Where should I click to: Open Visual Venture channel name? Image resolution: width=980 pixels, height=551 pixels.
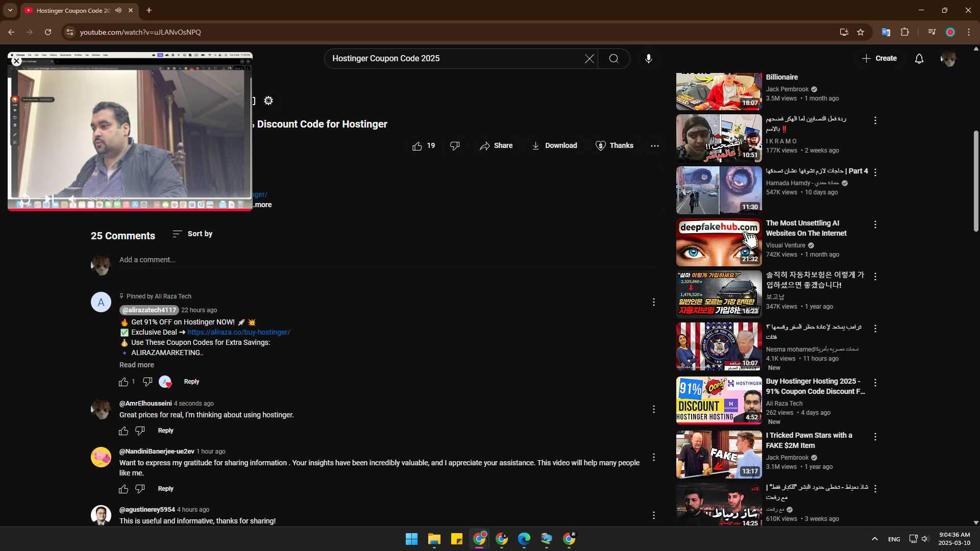786,245
